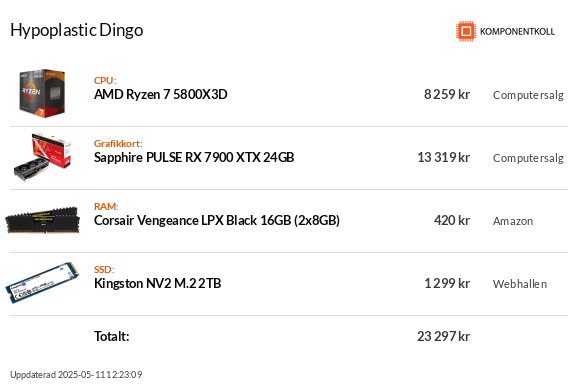Click the 8 259 kr CPU price

(x=447, y=95)
